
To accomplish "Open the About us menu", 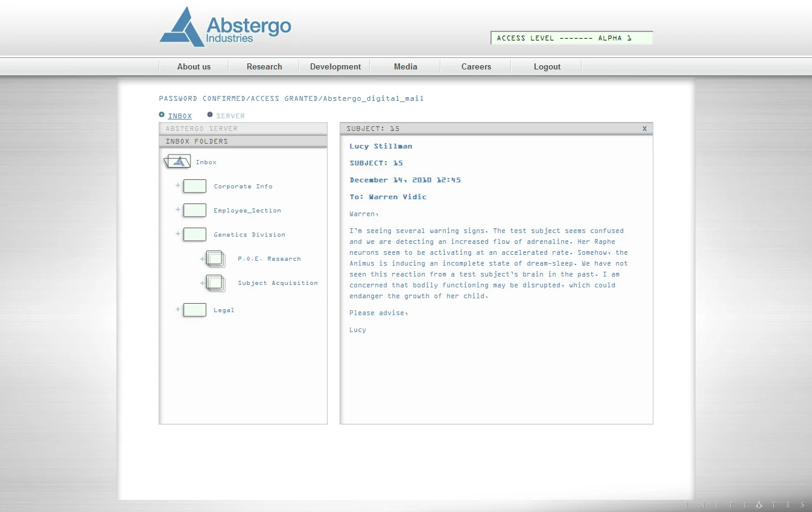I will [194, 66].
